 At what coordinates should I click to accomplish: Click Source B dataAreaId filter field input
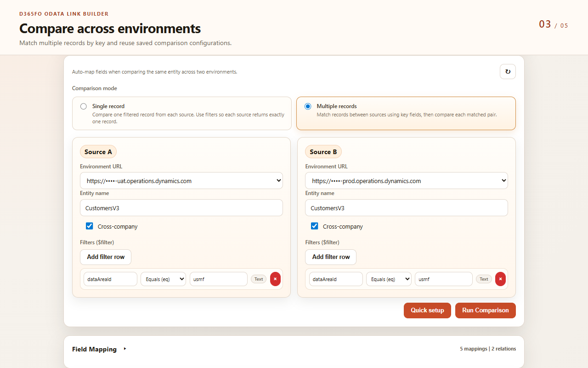click(336, 279)
